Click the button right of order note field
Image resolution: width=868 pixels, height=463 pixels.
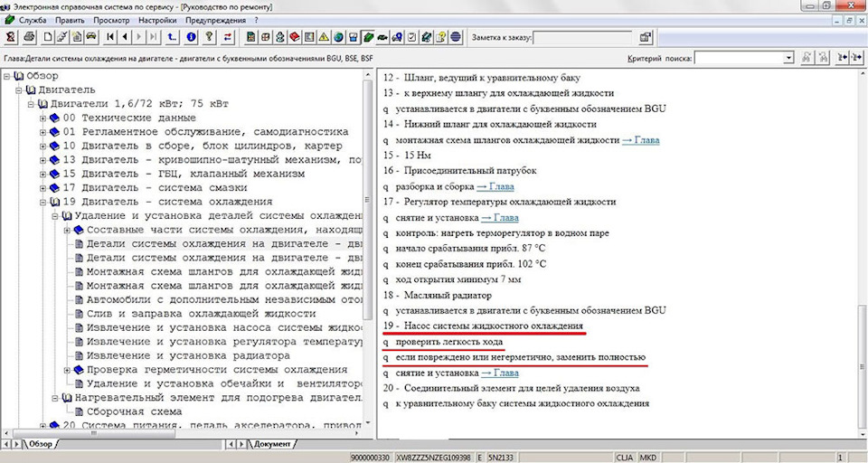pyautogui.click(x=646, y=37)
